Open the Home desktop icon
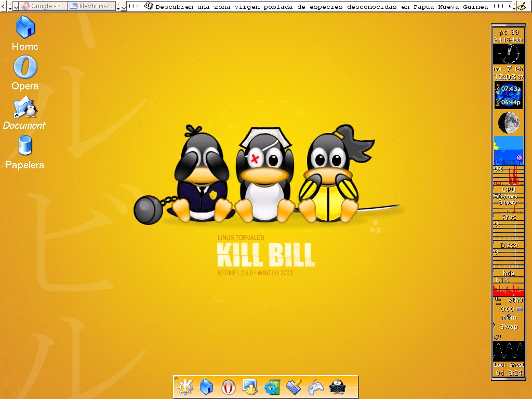Screen dimensions: 532x399 pyautogui.click(x=25, y=33)
